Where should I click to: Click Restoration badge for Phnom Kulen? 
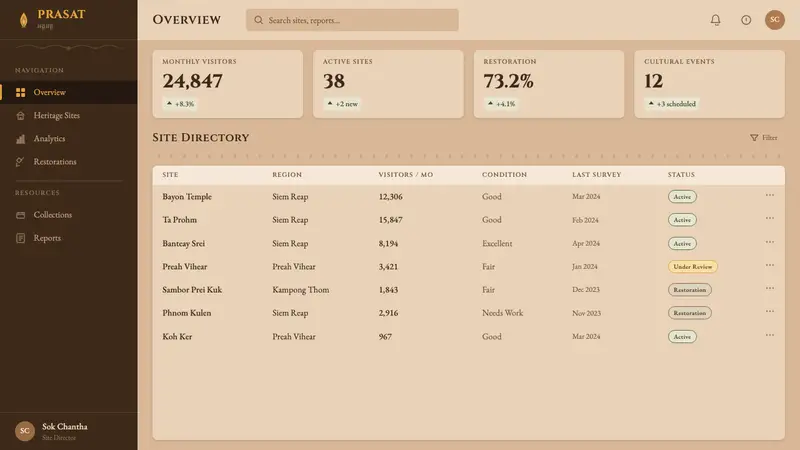point(690,313)
